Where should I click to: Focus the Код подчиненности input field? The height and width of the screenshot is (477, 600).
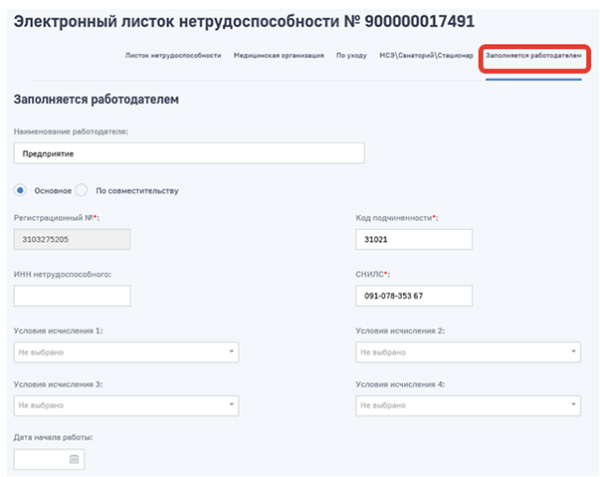coord(413,240)
